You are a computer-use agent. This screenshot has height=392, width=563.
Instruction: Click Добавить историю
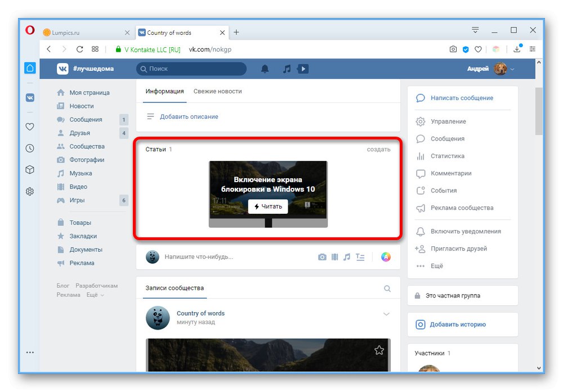[457, 325]
